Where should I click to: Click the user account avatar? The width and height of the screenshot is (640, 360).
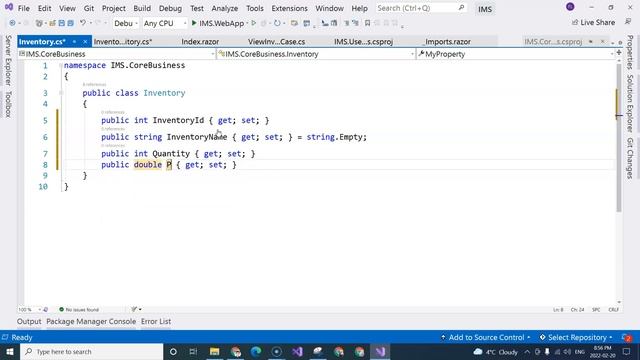click(x=570, y=7)
